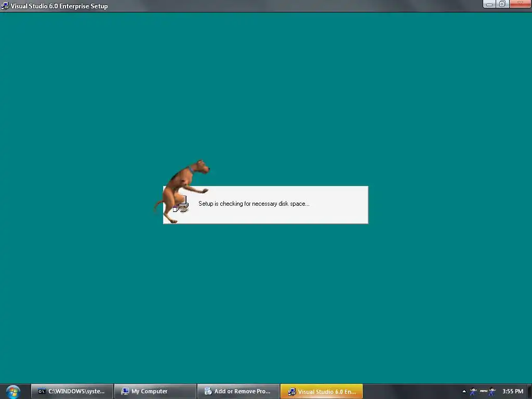Click the Visual Studio 6.0 Enterprise Setup title text
532x399 pixels.
59,6
